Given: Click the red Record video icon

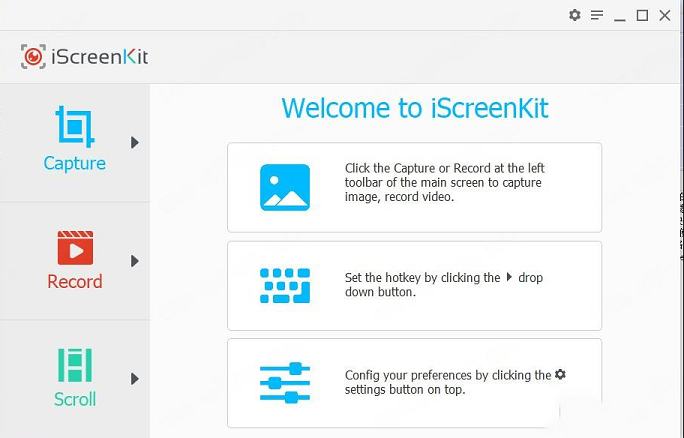Looking at the screenshot, I should (75, 247).
